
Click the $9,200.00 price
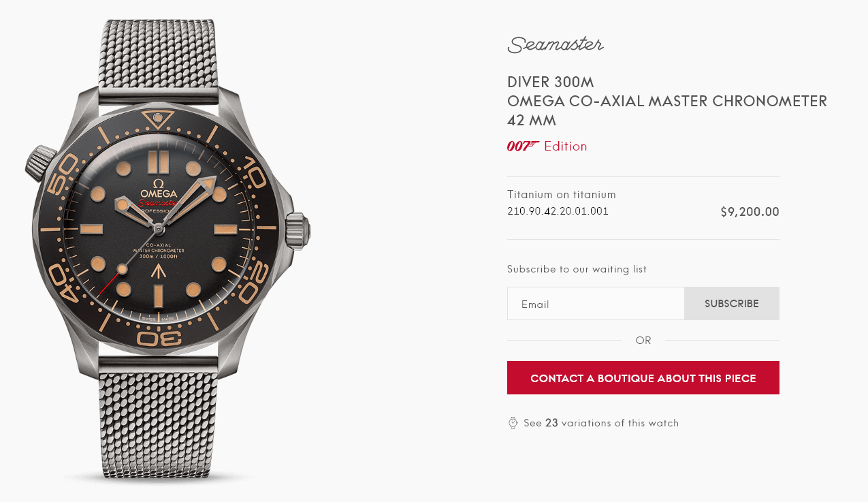[x=750, y=212]
